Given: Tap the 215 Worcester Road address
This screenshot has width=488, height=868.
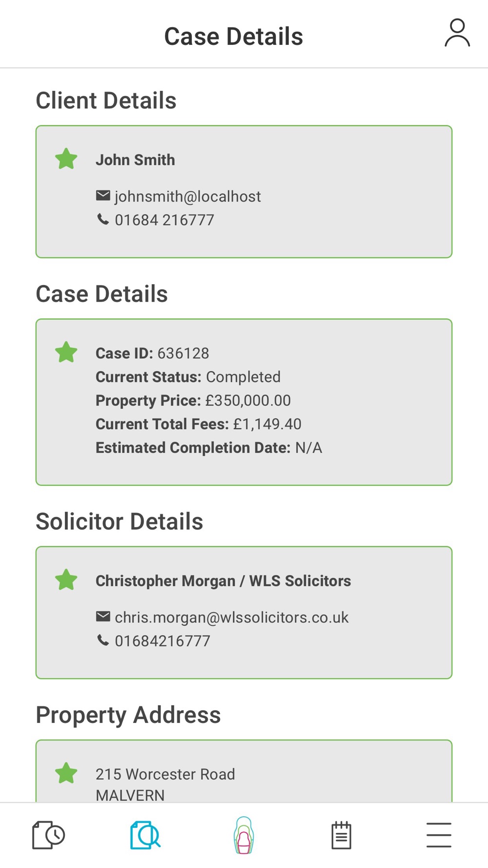Looking at the screenshot, I should [x=165, y=774].
